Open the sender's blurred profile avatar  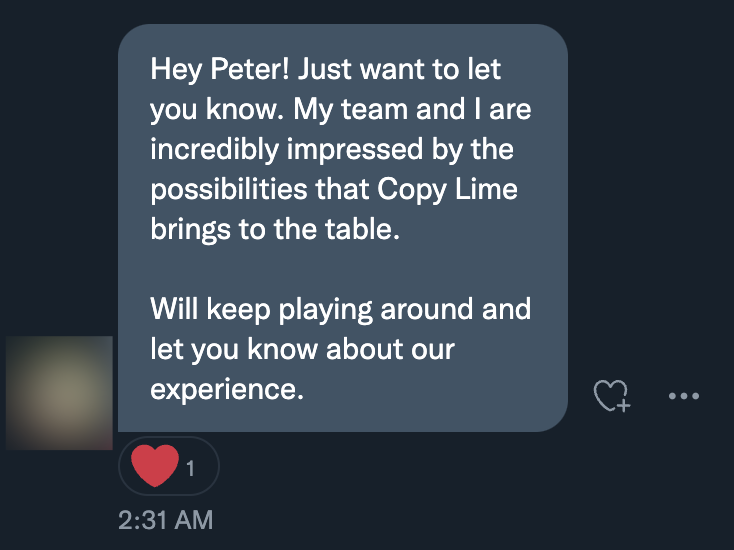click(59, 393)
